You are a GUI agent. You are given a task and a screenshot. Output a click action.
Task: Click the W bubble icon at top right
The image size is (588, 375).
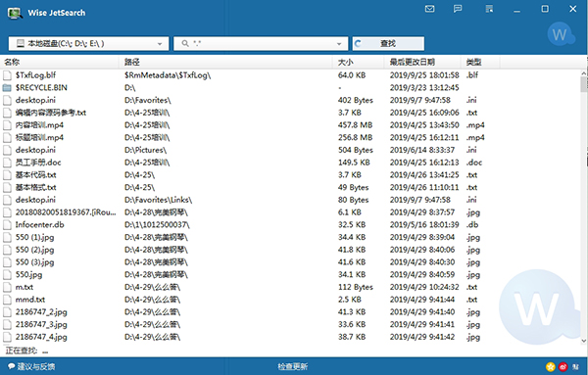pos(561,34)
